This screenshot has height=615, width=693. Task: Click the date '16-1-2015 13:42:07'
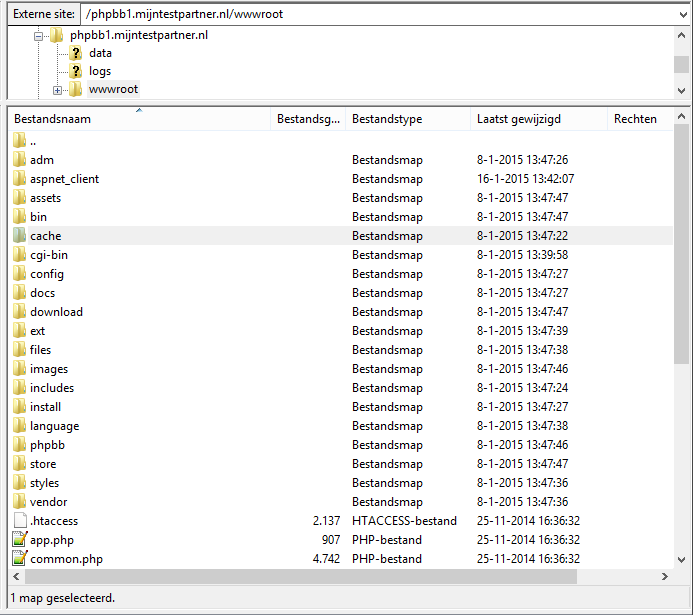coord(525,179)
